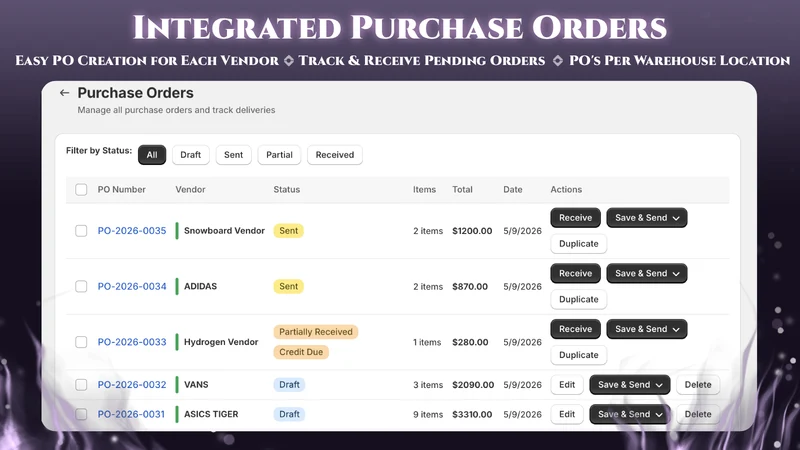The image size is (800, 450).
Task: Go back using the arrow beside Purchase Orders
Action: click(64, 93)
